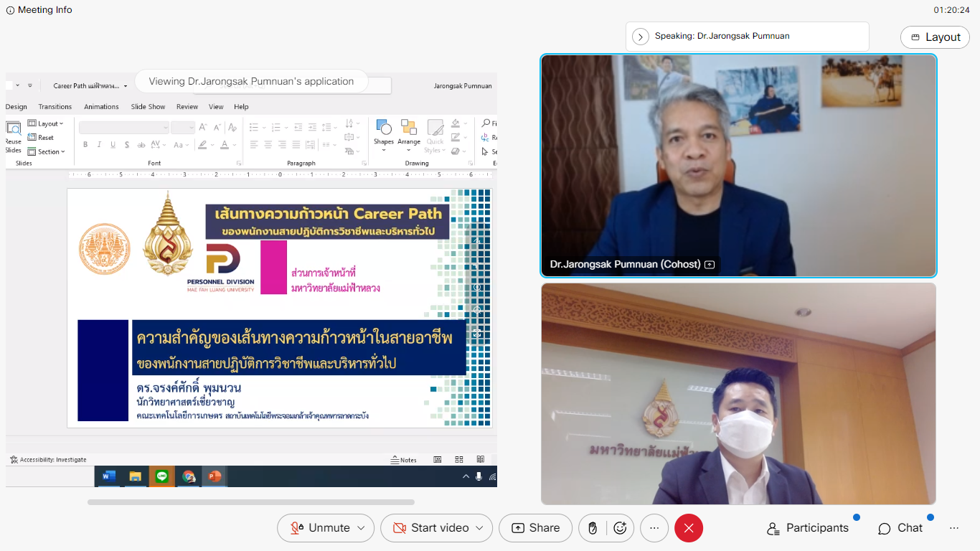Expand the video options arrow beside Start video
The width and height of the screenshot is (980, 551).
coord(479,528)
